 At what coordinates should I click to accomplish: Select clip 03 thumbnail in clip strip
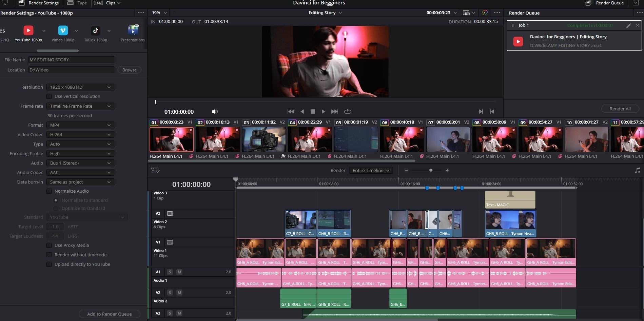point(264,140)
